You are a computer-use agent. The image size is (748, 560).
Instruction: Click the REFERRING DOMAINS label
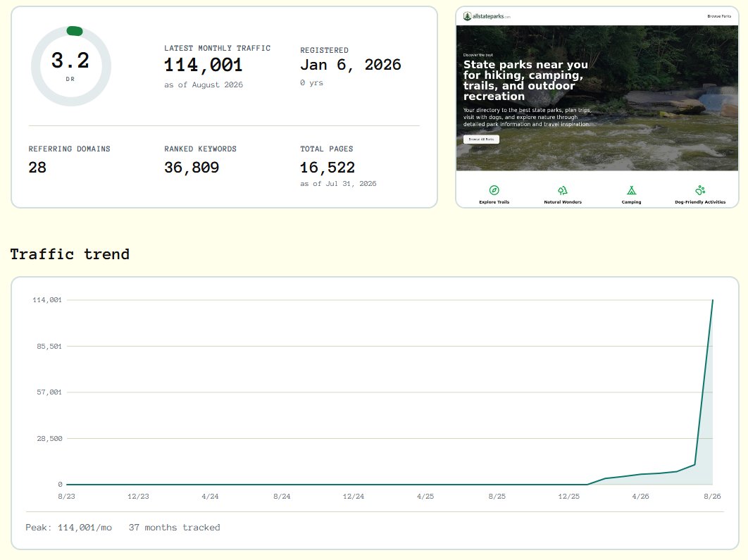69,149
